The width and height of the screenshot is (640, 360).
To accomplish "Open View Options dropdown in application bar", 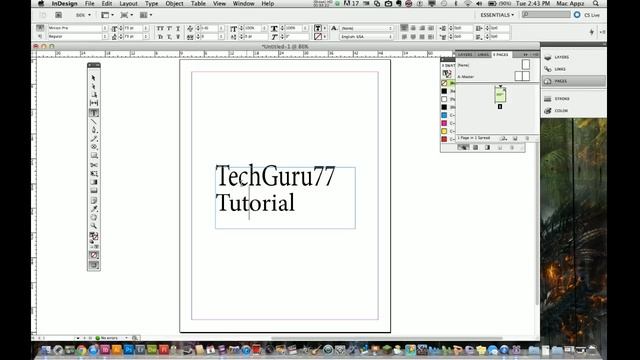I will tap(107, 15).
